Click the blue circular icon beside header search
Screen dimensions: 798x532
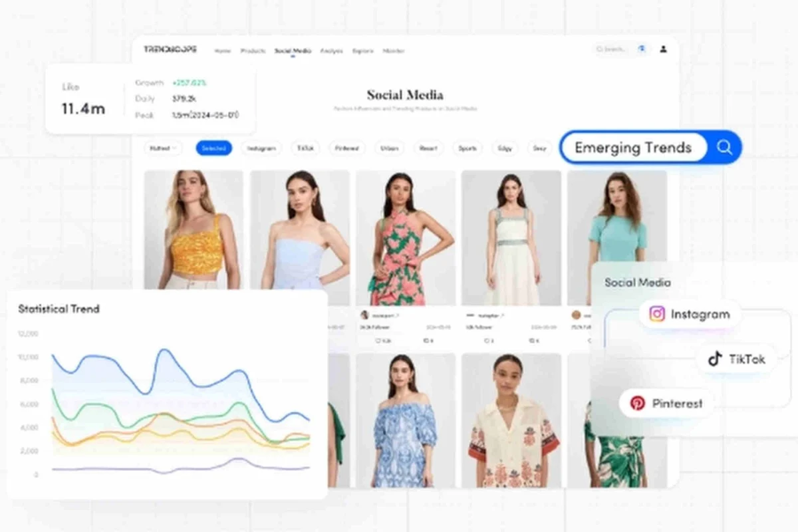tap(641, 50)
